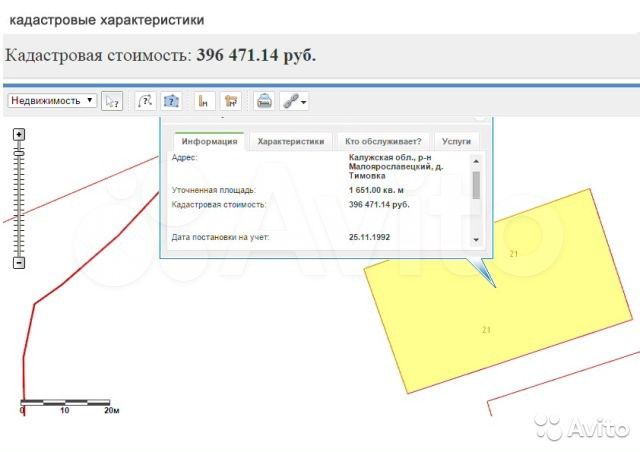Click the кадастровые характеристики heading
The width and height of the screenshot is (640, 452).
pyautogui.click(x=107, y=19)
